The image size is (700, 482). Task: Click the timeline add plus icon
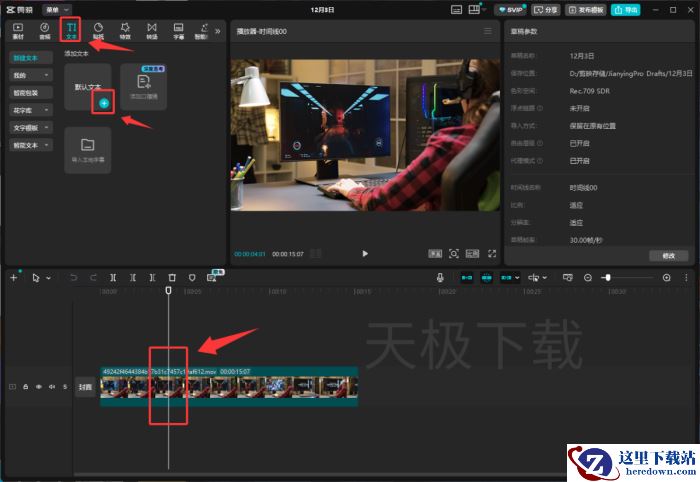(13, 278)
